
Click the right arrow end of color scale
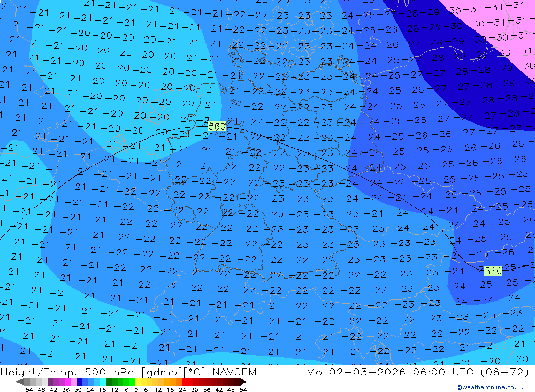pyautogui.click(x=243, y=381)
